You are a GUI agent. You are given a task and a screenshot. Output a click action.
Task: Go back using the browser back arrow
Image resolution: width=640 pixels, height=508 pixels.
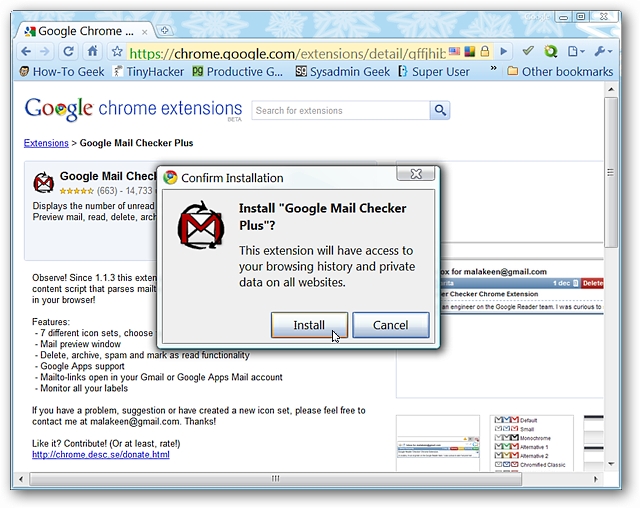coord(26,51)
